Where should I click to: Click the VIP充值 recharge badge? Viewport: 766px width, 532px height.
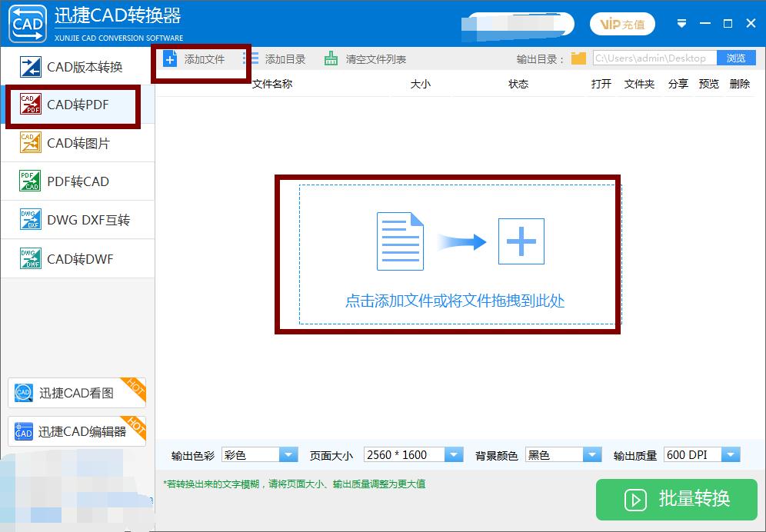tap(622, 24)
